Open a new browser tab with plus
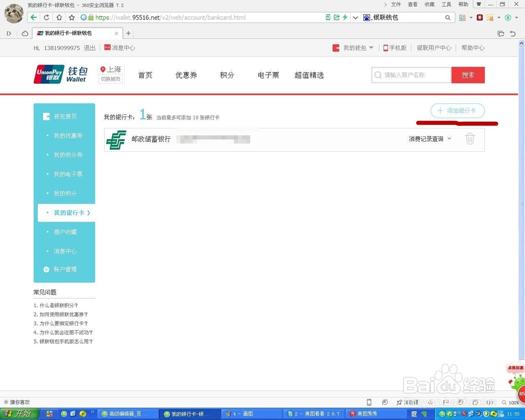The width and height of the screenshot is (525, 420). click(128, 33)
